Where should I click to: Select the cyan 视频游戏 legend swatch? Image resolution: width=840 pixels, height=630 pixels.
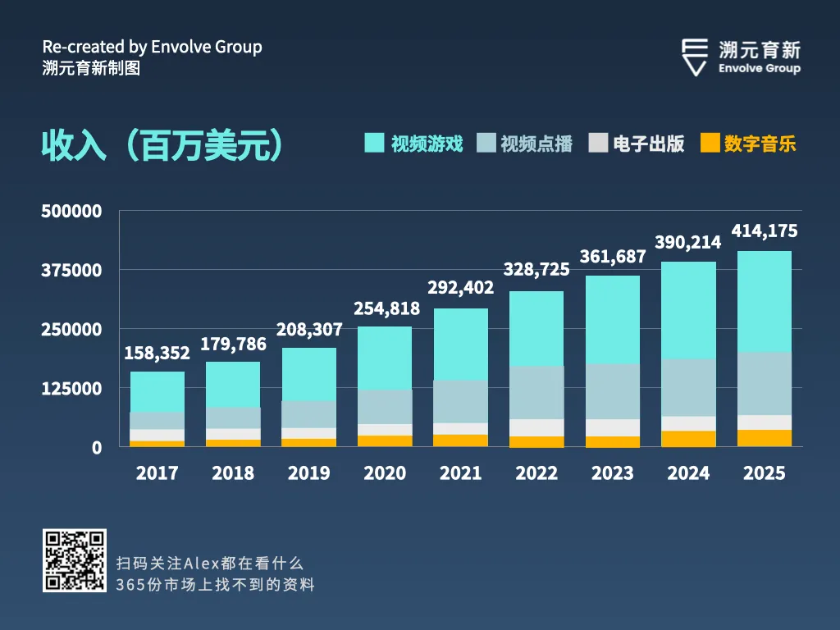point(374,143)
